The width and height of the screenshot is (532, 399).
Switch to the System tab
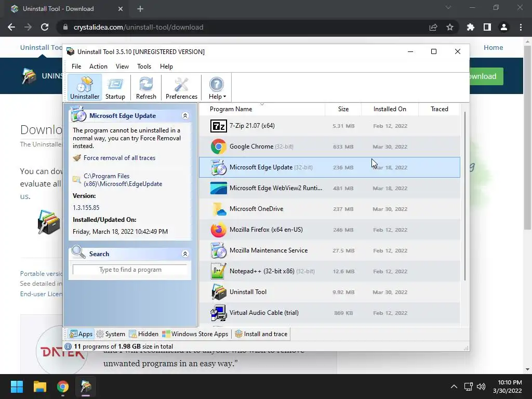pos(111,334)
